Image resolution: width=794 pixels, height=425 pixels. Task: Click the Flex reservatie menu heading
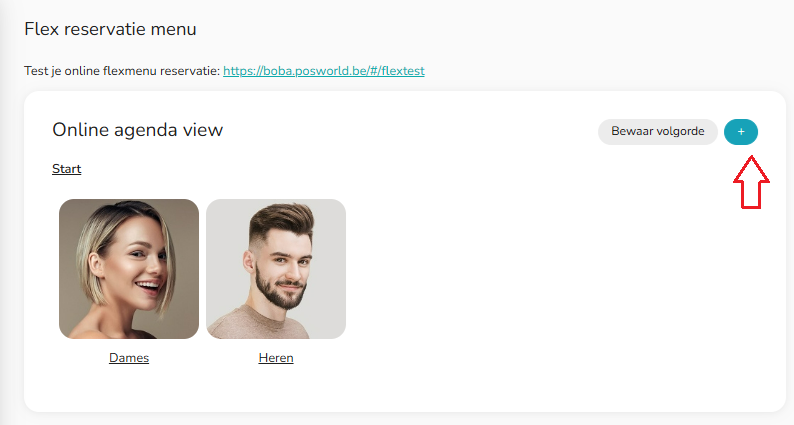(x=110, y=29)
